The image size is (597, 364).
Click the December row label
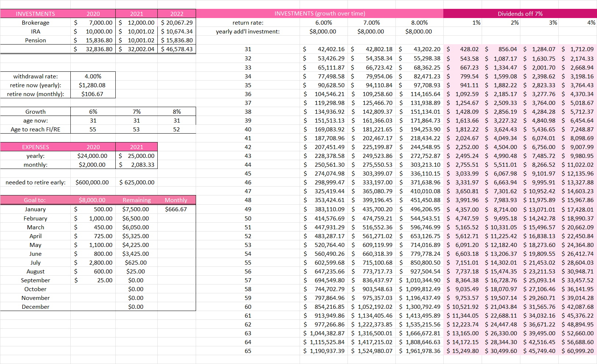pos(35,307)
